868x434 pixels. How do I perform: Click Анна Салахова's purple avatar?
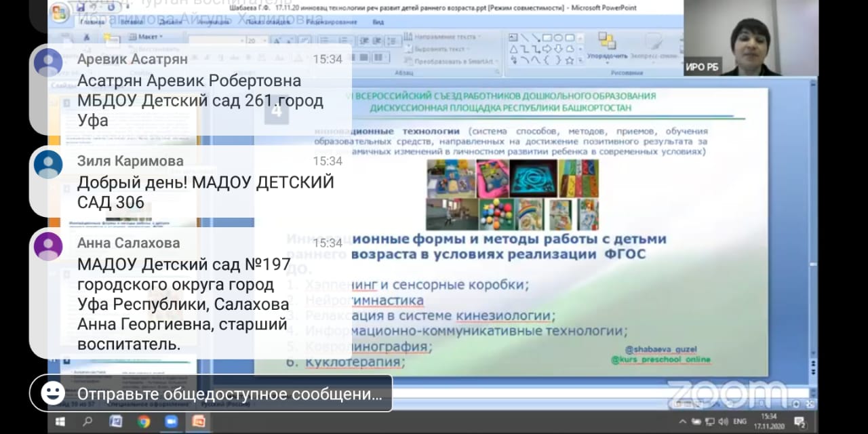tap(48, 245)
